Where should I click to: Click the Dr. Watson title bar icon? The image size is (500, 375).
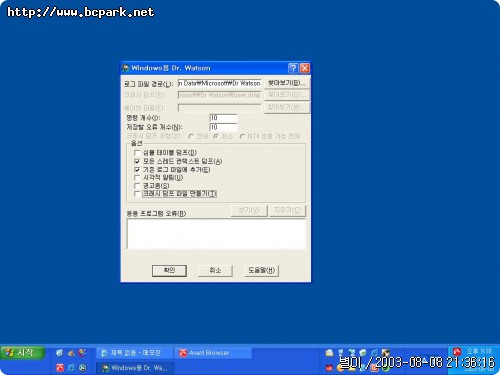125,68
